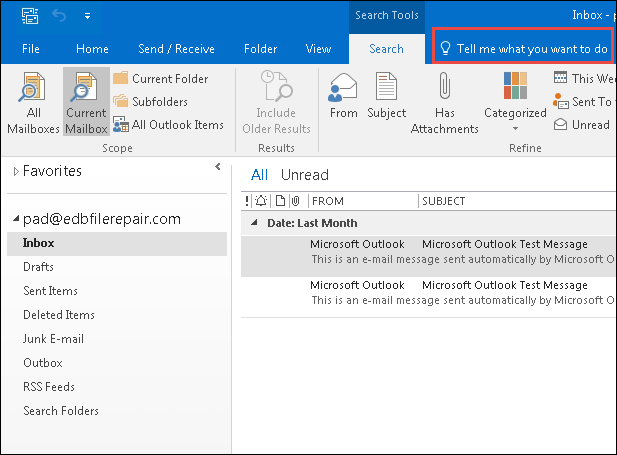
Task: Open the Drafts folder
Action: [39, 267]
